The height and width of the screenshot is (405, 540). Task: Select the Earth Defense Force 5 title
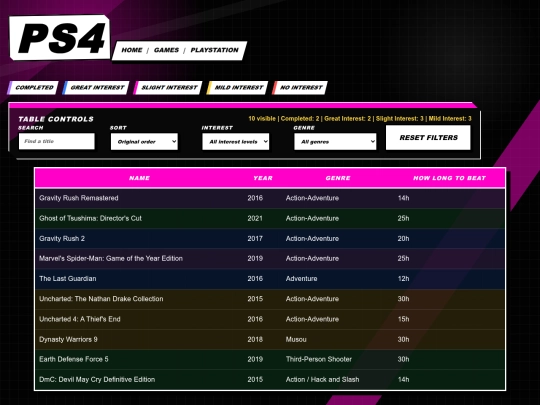tap(74, 359)
